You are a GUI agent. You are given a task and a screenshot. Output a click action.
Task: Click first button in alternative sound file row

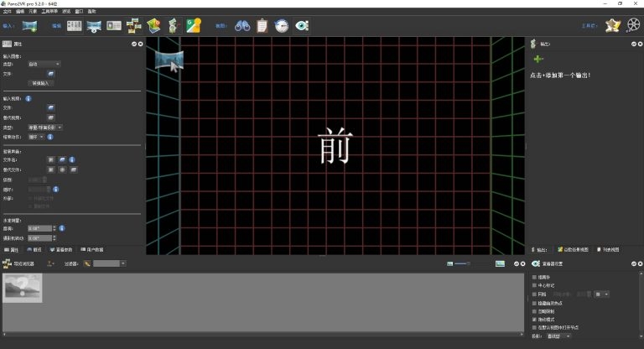(x=51, y=169)
